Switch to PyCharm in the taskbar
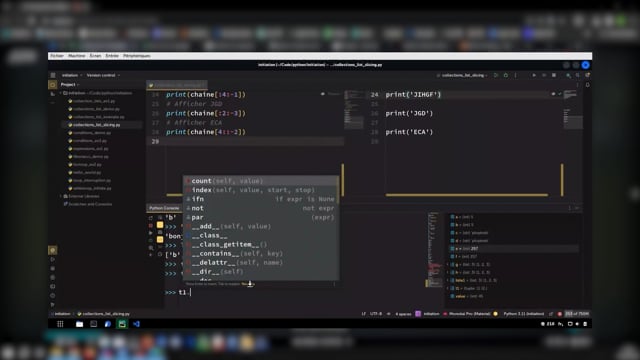This screenshot has width=640, height=360. (122, 324)
